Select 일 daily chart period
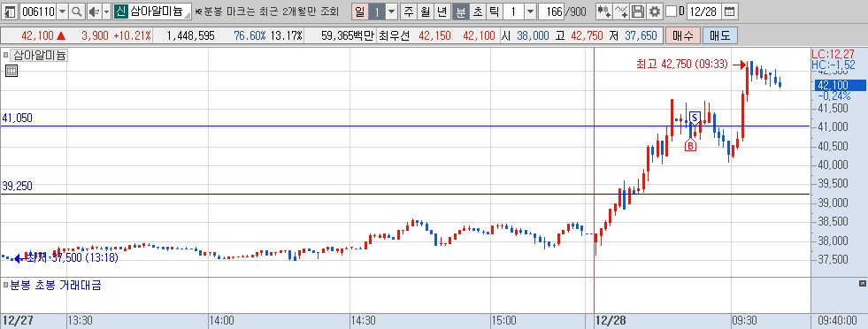The height and width of the screenshot is (329, 868). (x=360, y=11)
